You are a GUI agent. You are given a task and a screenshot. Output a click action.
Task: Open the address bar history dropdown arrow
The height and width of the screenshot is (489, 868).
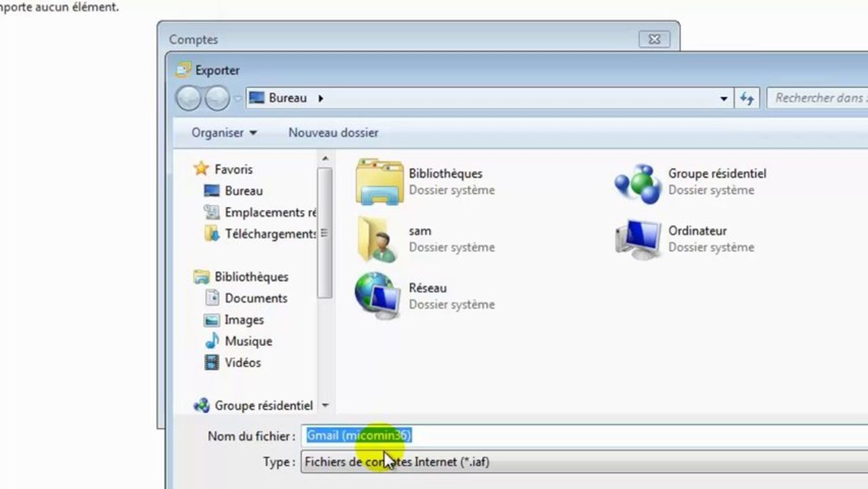[x=723, y=98]
